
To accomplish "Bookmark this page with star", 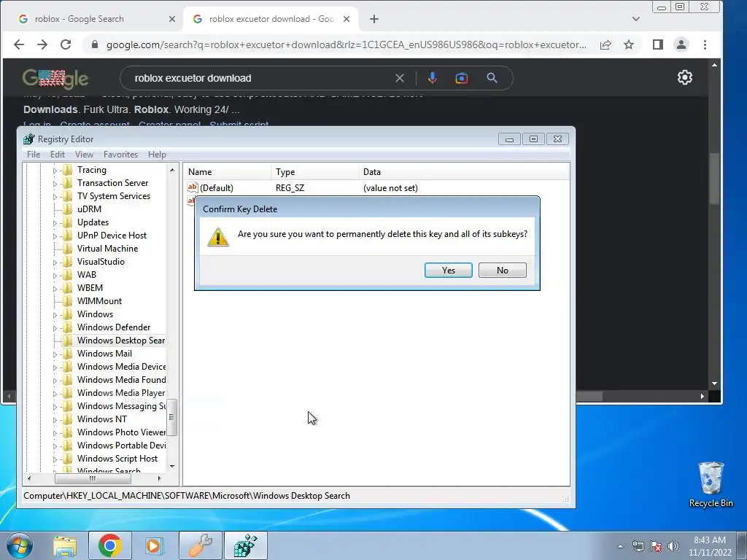I will coord(629,44).
